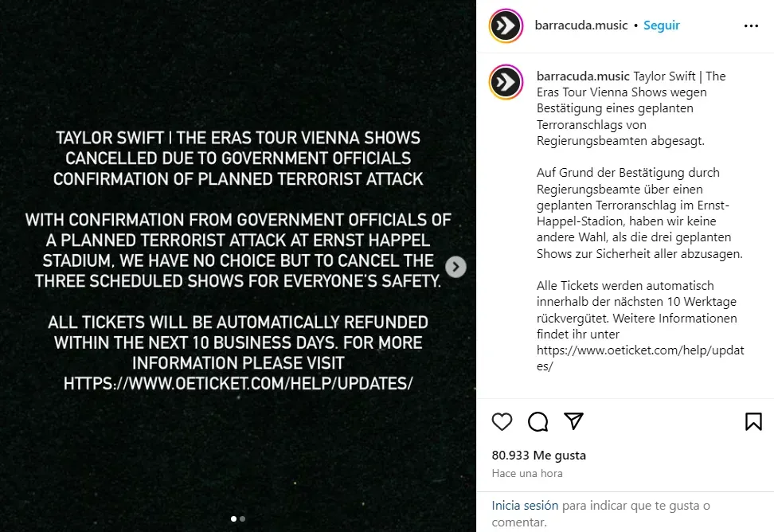Open comments with the speech bubble icon

(x=537, y=421)
